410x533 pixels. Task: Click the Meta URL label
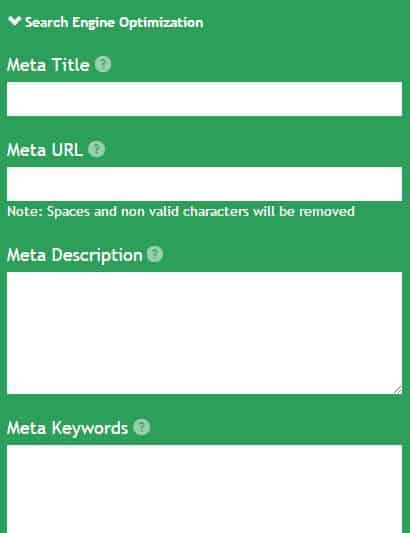point(45,150)
